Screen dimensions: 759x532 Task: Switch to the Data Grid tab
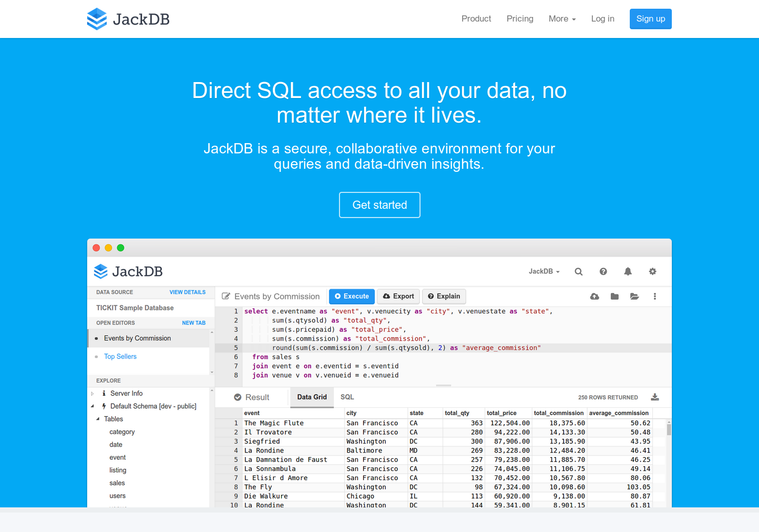coord(312,397)
